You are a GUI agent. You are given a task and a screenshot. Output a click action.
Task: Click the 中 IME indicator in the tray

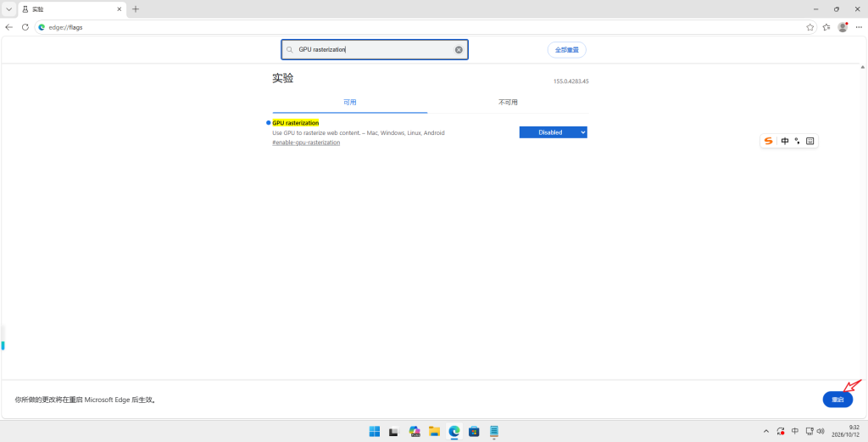tap(795, 431)
